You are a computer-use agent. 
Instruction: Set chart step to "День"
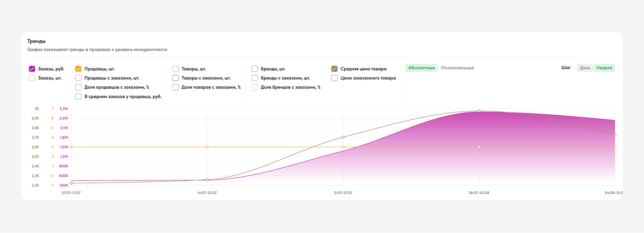click(585, 68)
